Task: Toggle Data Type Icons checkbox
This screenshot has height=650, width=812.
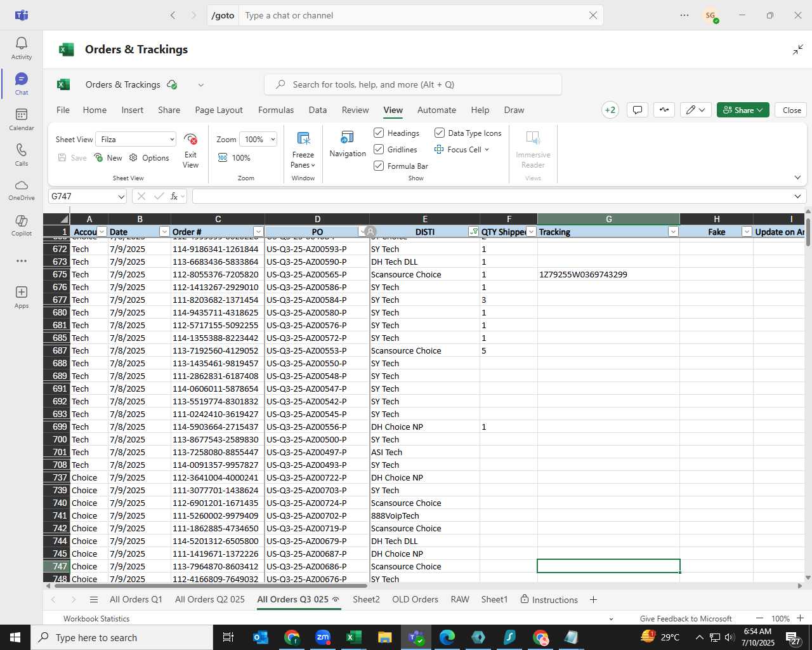Action: [x=439, y=133]
